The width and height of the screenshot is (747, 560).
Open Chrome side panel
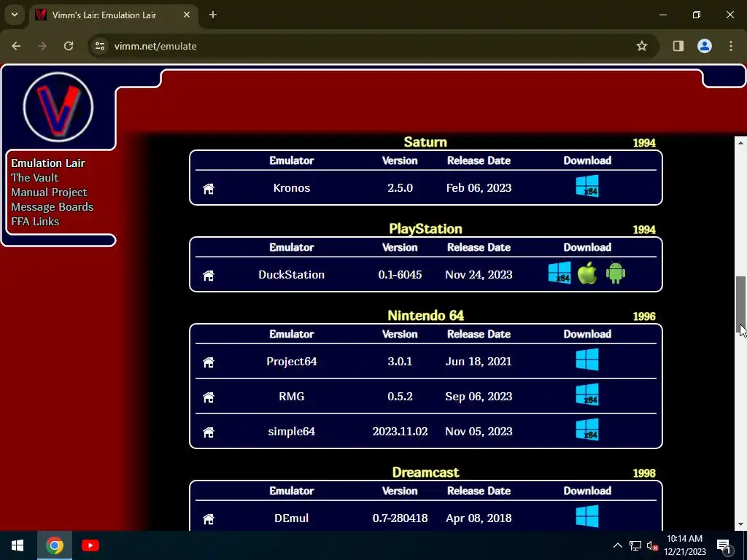pyautogui.click(x=678, y=46)
